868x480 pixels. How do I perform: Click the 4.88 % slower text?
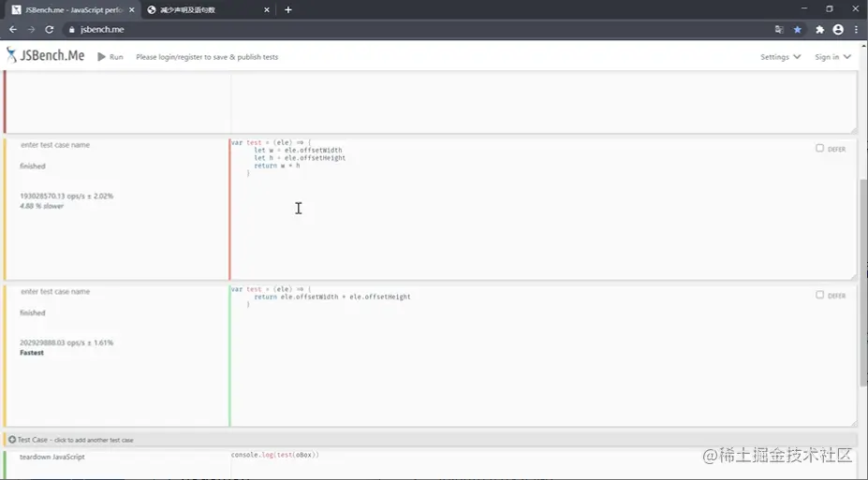pos(41,206)
